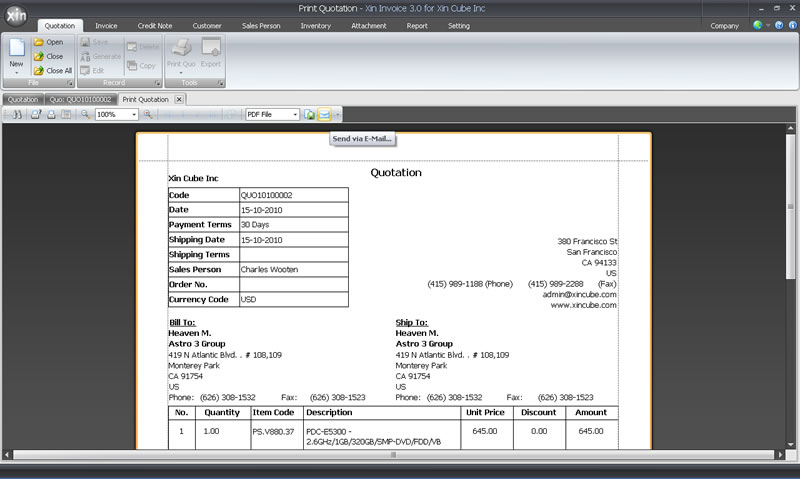Open the Company menu
Image resolution: width=800 pixels, height=479 pixels.
[x=724, y=26]
